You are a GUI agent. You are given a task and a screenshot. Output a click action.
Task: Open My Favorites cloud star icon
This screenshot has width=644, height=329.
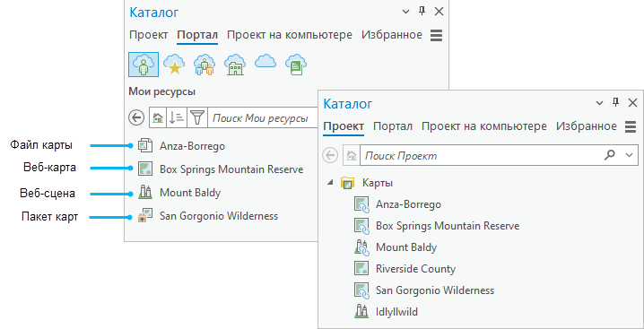tap(174, 65)
